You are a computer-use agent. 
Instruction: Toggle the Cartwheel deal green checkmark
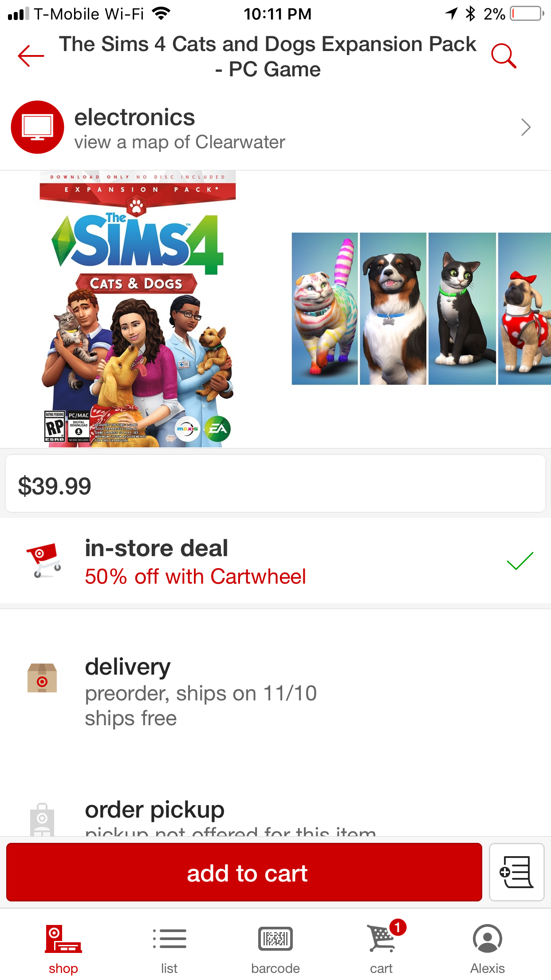[x=520, y=561]
